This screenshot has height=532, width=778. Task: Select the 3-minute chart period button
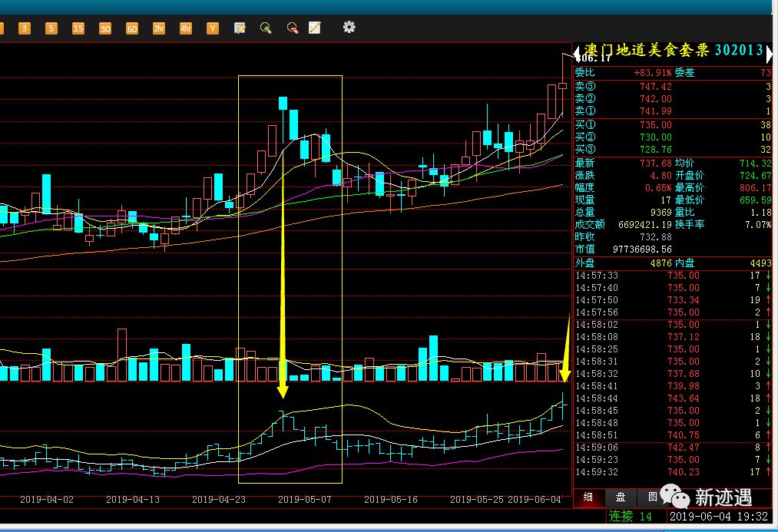(x=25, y=28)
